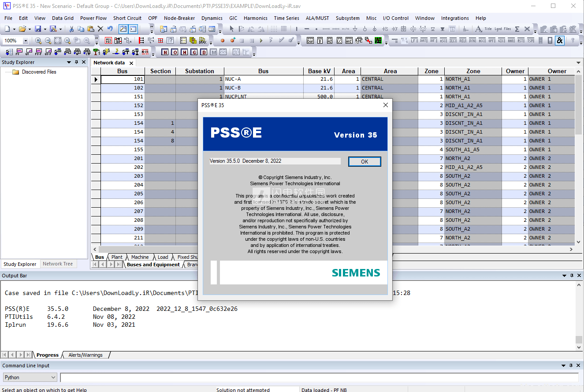The width and height of the screenshot is (584, 392).
Task: Click the Open folder icon
Action: click(22, 29)
